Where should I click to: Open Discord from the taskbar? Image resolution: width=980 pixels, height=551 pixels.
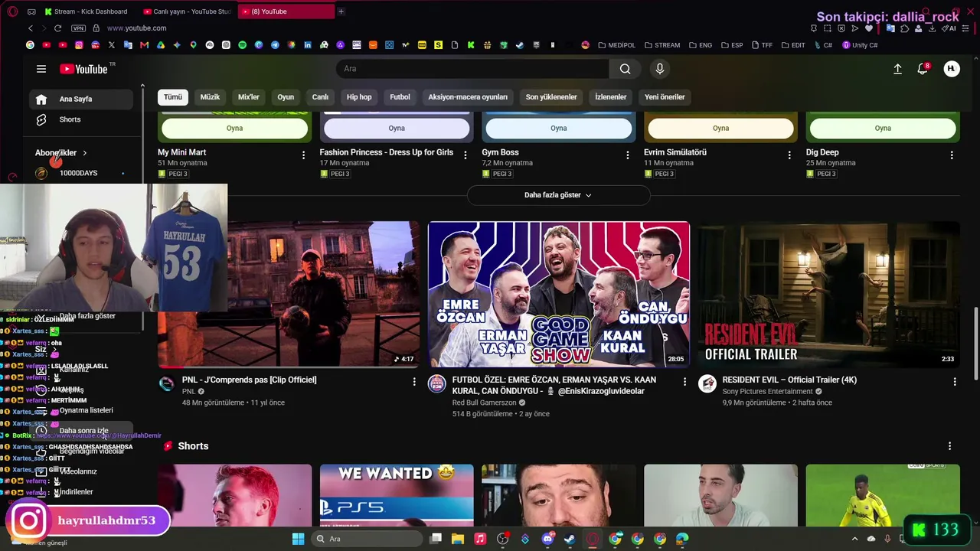pyautogui.click(x=547, y=539)
